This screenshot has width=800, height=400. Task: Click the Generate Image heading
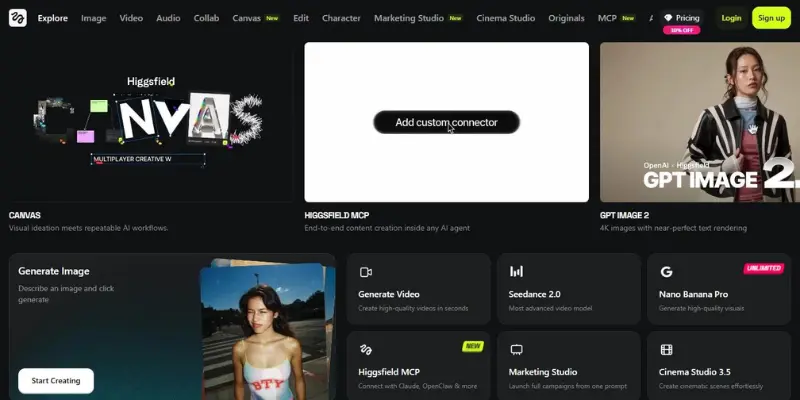(54, 271)
